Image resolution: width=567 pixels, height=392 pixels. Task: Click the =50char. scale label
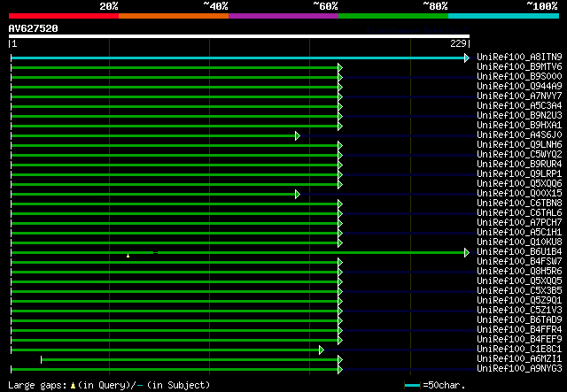tap(445, 386)
